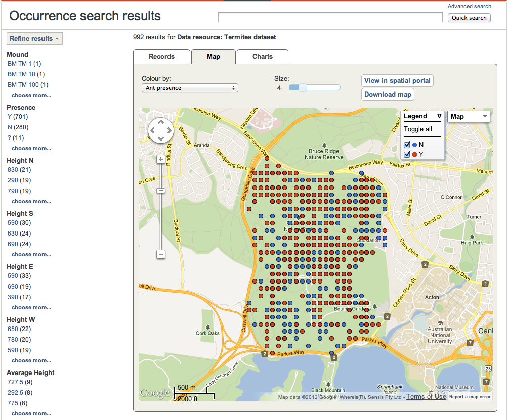Choose more under Height N facet
The height and width of the screenshot is (420, 507).
(31, 201)
